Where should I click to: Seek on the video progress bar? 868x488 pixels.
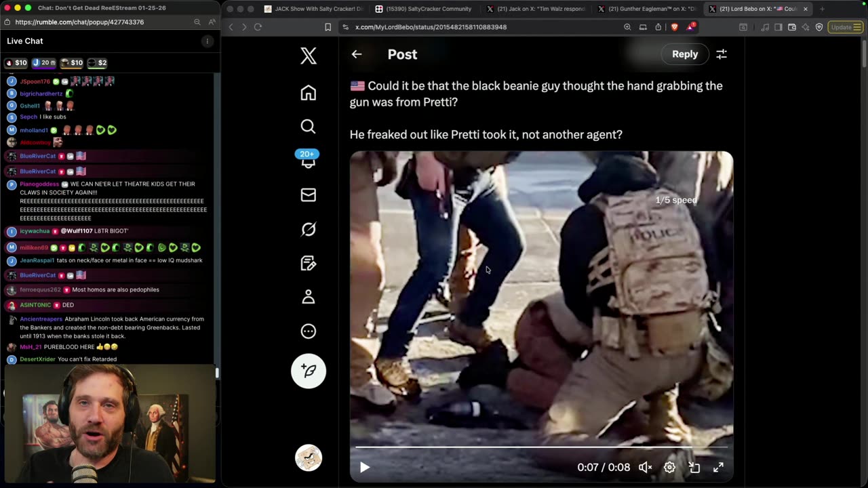[541, 447]
